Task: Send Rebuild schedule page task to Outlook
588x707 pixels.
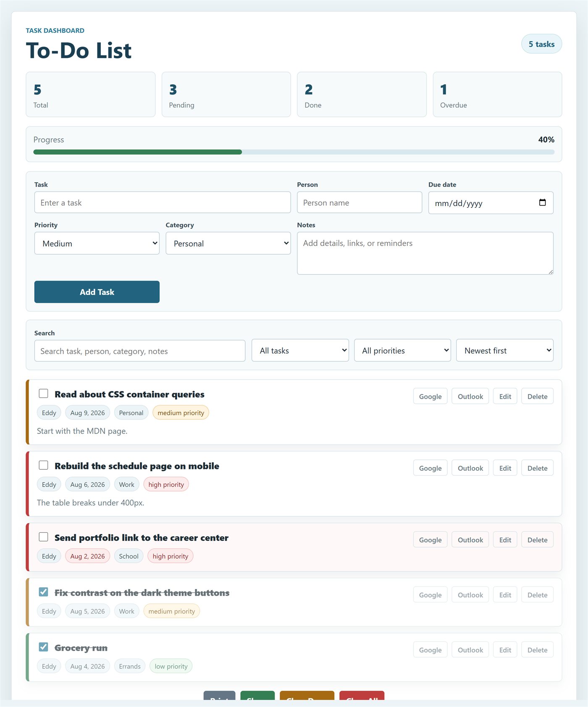Action: tap(470, 468)
